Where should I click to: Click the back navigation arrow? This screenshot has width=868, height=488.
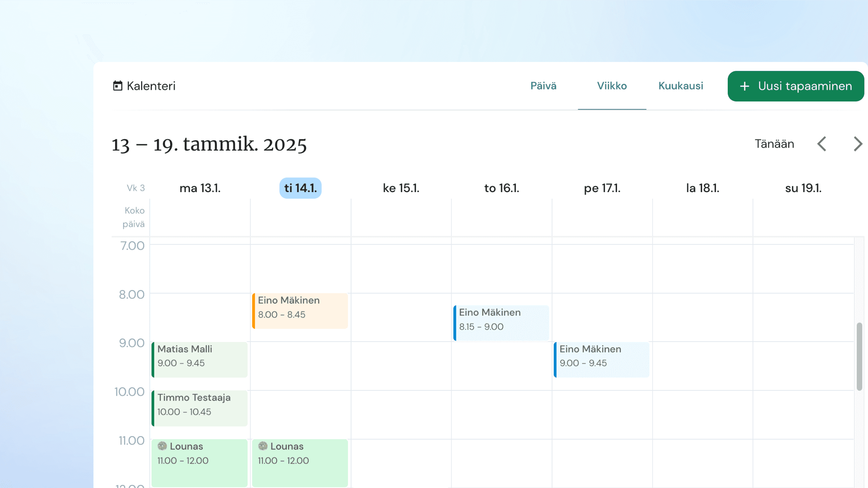[821, 144]
